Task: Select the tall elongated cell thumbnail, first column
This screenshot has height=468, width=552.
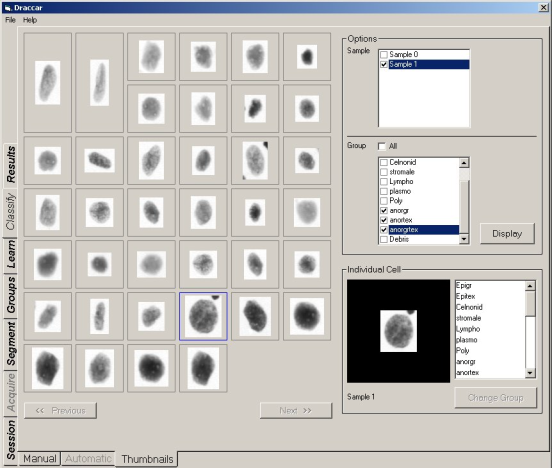Action: (x=48, y=83)
